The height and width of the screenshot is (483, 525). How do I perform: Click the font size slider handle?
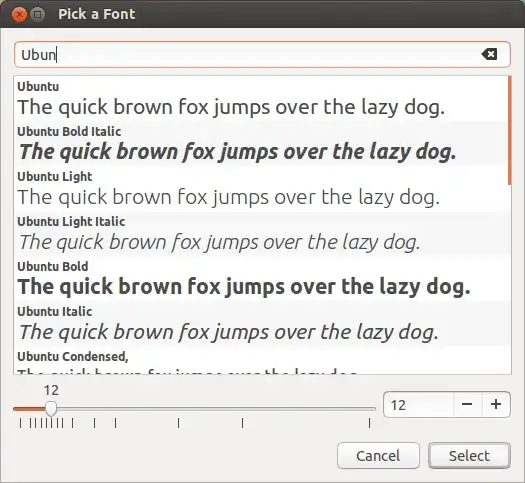tap(51, 409)
